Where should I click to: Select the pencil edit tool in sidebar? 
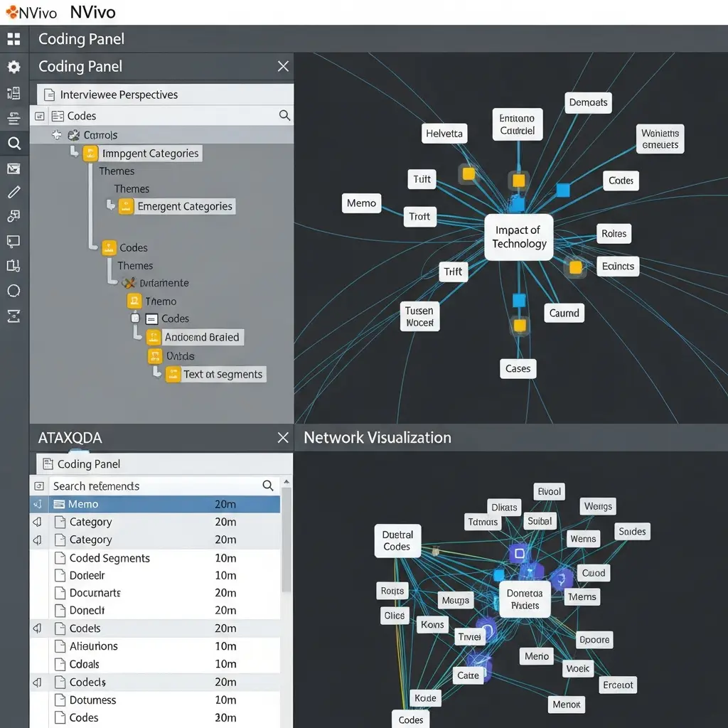pyautogui.click(x=14, y=192)
